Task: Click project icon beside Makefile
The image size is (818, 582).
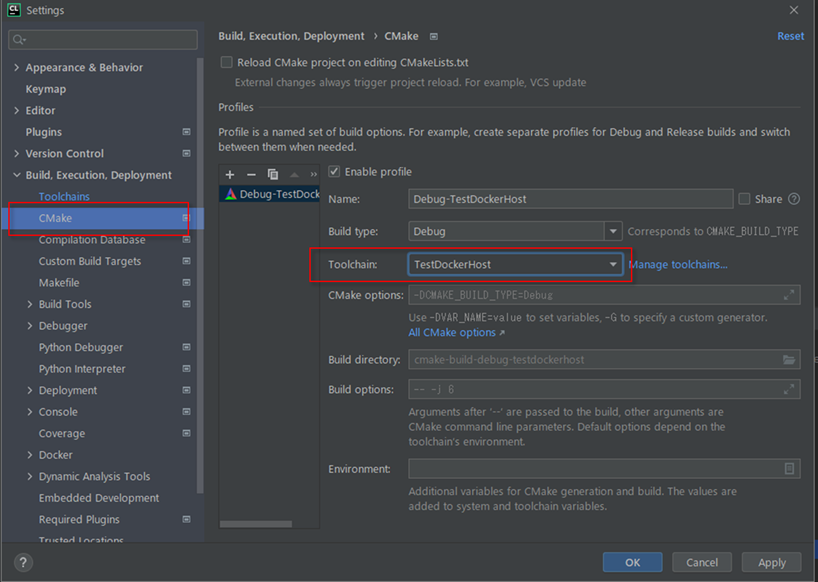Action: (x=186, y=282)
